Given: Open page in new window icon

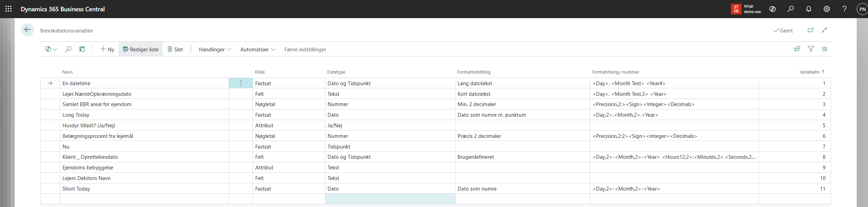Looking at the screenshot, I should click(811, 30).
